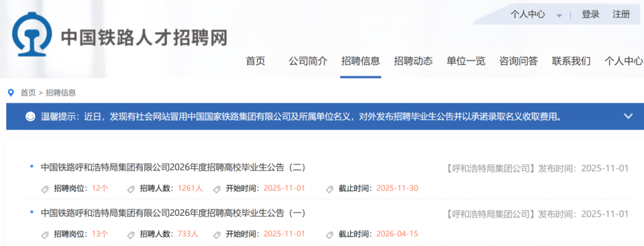The height and width of the screenshot is (246, 644).
Task: Open 公司简介 in the navigation bar
Action: coord(308,61)
